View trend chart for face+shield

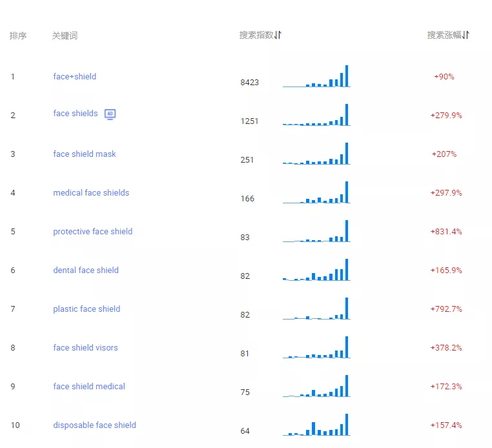pos(316,76)
